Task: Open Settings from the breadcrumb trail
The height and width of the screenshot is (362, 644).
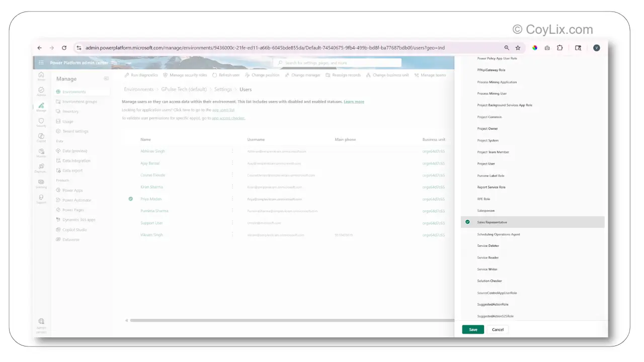Action: coord(223,89)
